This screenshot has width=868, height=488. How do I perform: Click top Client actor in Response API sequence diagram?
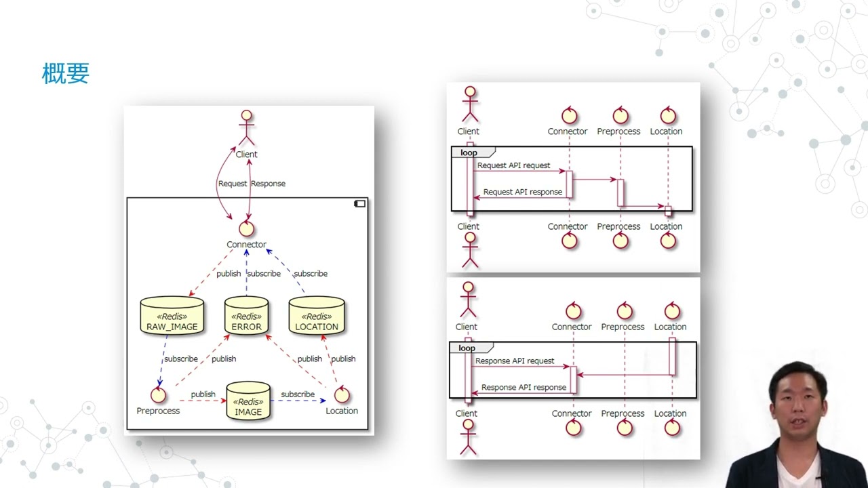467,300
